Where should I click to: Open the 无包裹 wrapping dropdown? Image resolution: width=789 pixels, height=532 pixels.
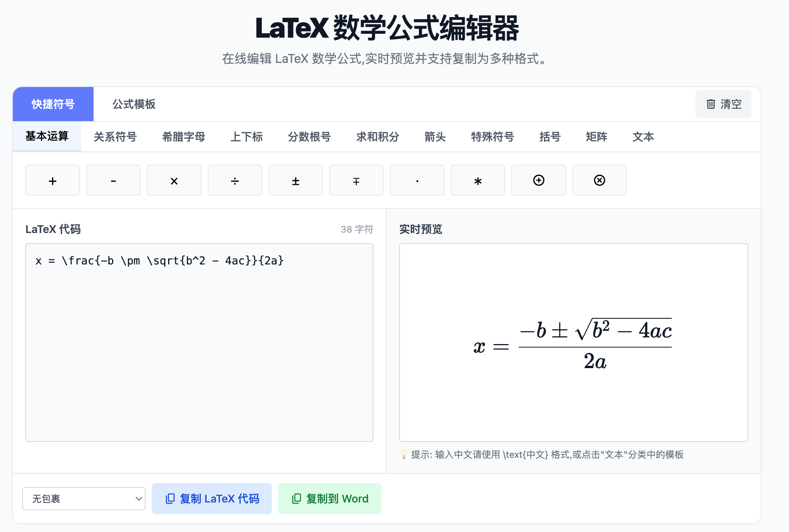pyautogui.click(x=84, y=499)
